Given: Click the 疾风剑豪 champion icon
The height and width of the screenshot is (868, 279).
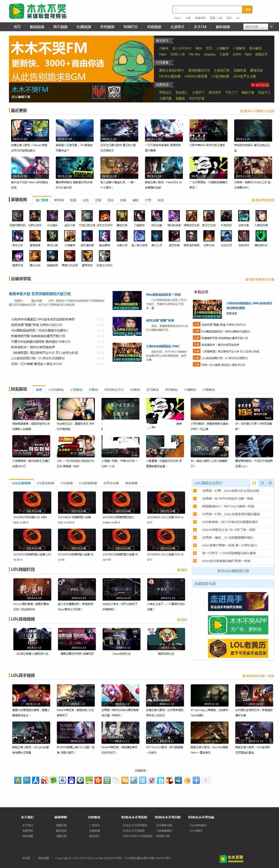Looking at the screenshot, I should (x=157, y=216).
